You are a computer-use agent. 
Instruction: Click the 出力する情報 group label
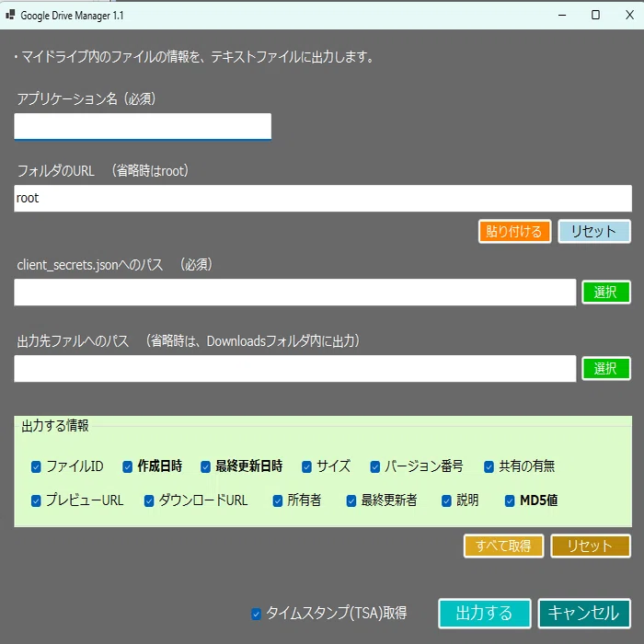click(55, 425)
